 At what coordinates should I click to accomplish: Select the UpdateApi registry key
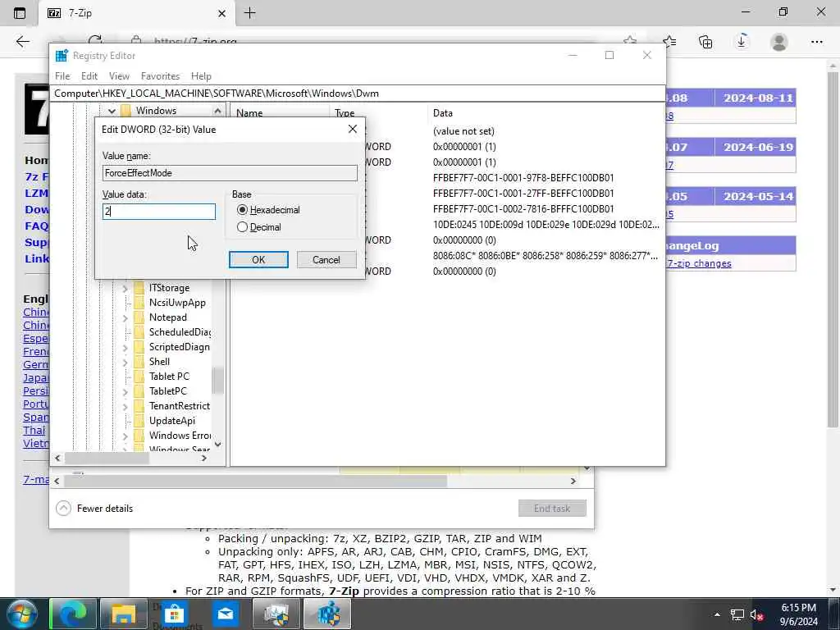(x=172, y=421)
